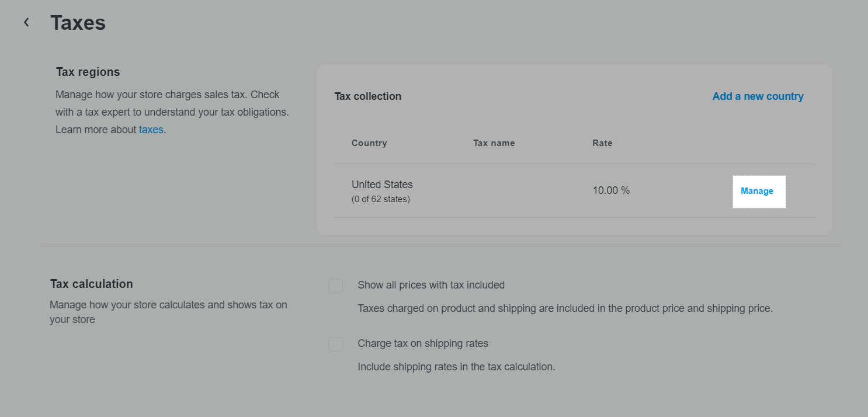Click the Tax regions section heading
Screen dimensions: 868x417
[x=88, y=72]
